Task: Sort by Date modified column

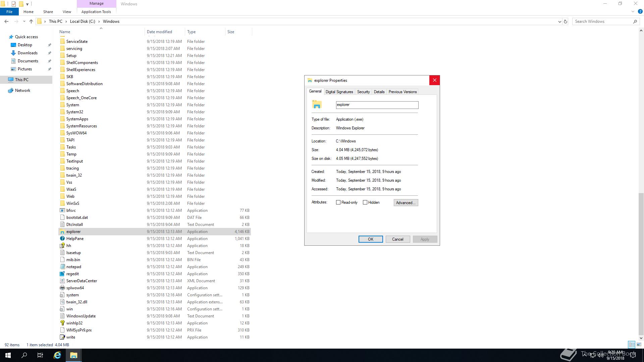Action: point(165,32)
